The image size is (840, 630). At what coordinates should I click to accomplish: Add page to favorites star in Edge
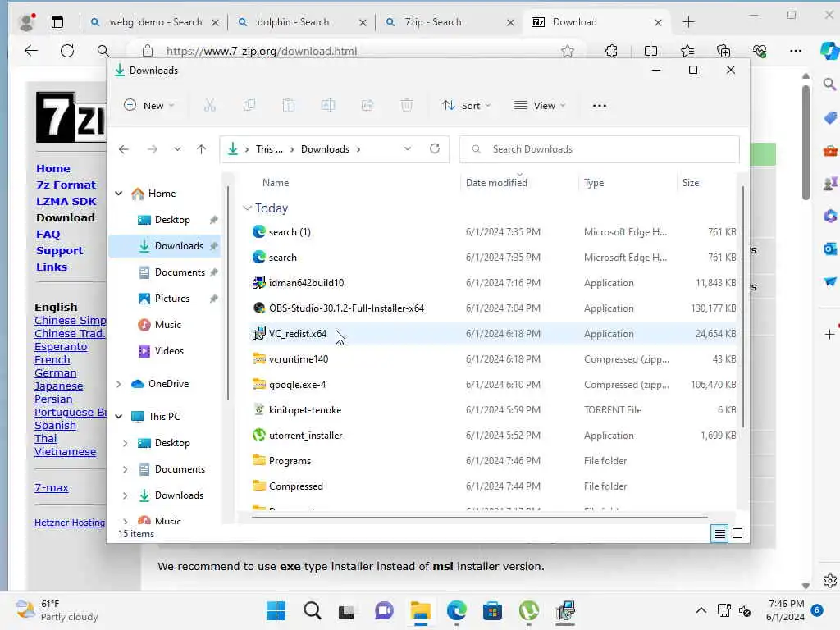(568, 51)
